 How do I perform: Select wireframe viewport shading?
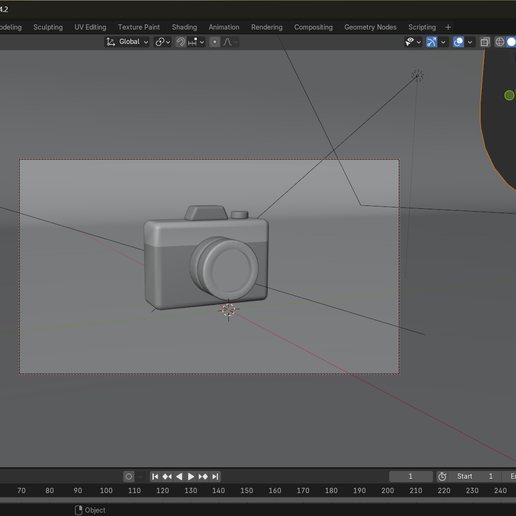point(499,42)
